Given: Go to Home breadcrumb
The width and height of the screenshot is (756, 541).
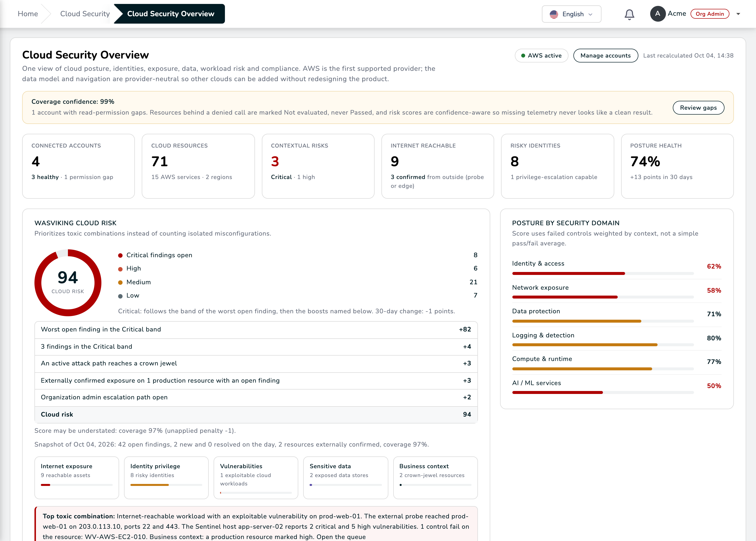Looking at the screenshot, I should [x=28, y=14].
